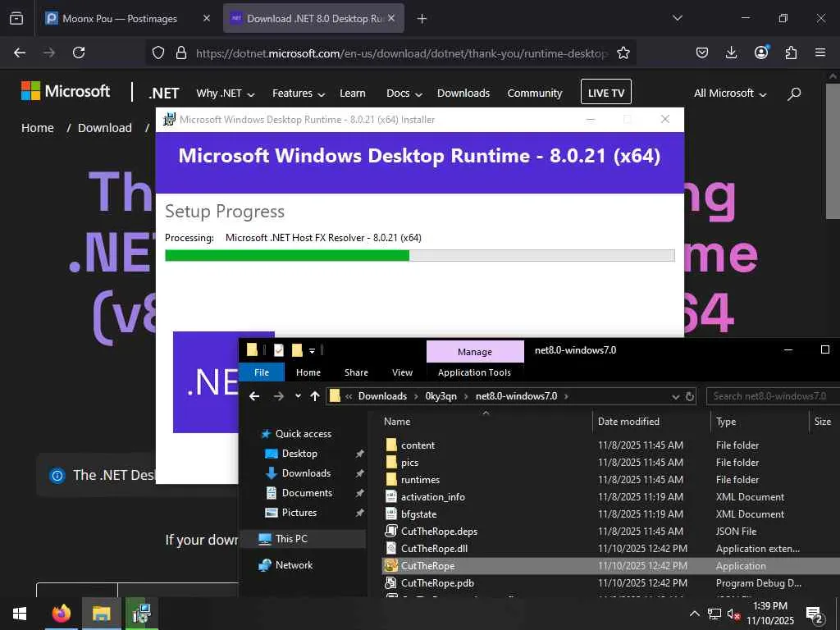Viewport: 840px width, 630px height.
Task: Click the Community nav link
Action: pyautogui.click(x=535, y=94)
